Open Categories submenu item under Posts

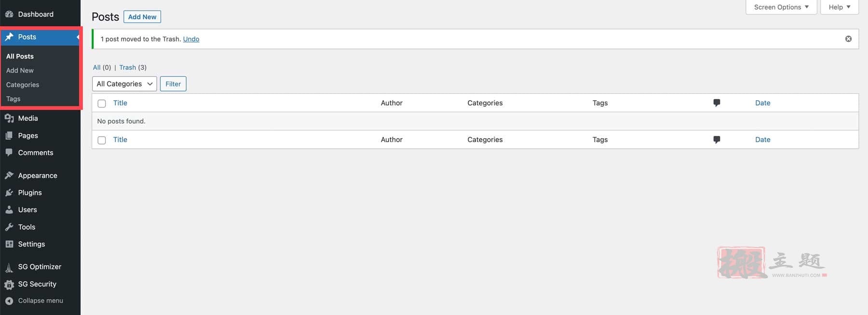23,85
